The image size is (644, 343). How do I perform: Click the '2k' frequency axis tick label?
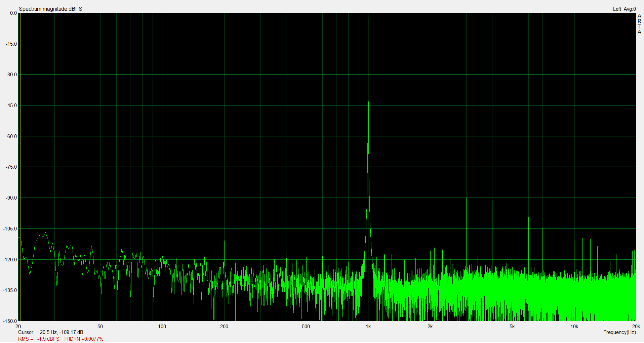click(x=430, y=327)
